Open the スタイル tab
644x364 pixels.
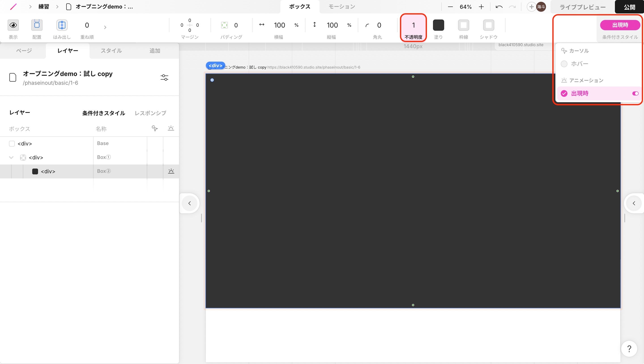click(x=111, y=51)
